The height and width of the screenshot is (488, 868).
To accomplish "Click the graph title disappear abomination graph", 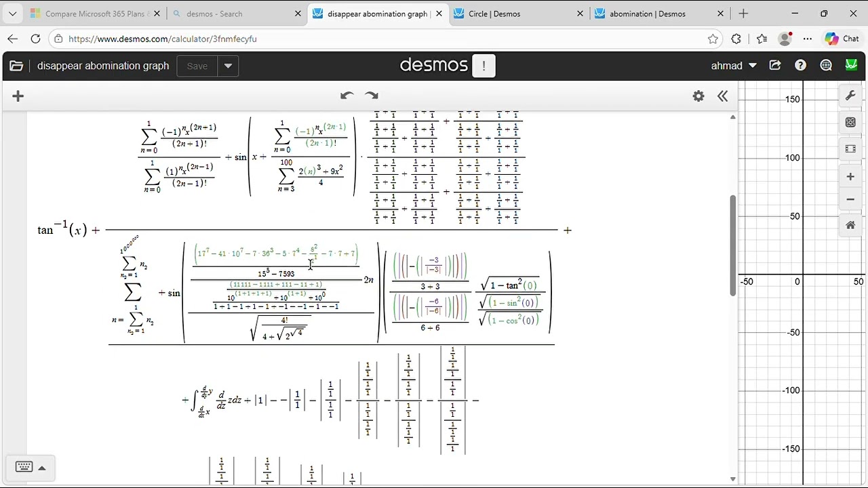I will click(x=103, y=66).
